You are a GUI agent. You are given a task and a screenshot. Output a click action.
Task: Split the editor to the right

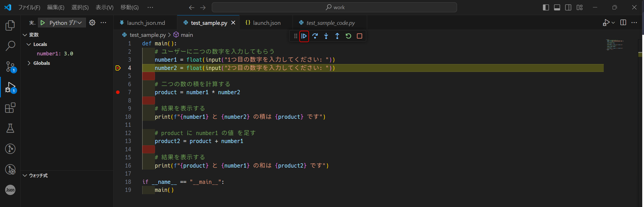pos(623,23)
